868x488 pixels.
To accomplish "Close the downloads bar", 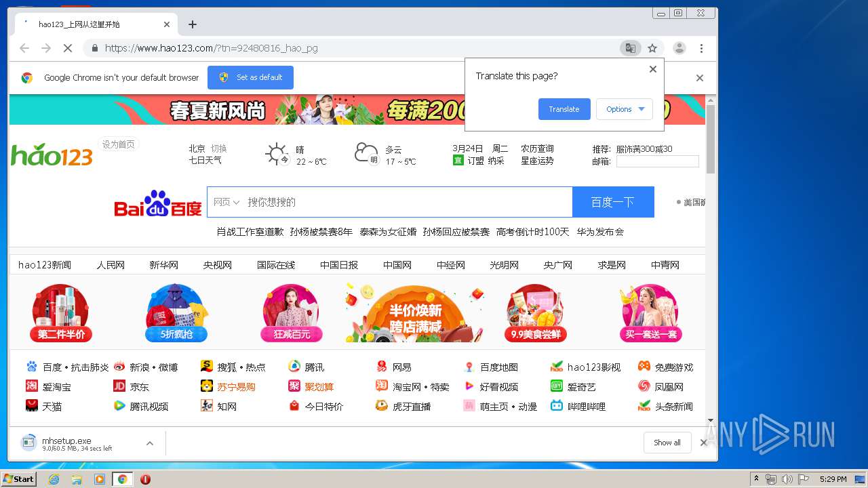I will pos(703,443).
